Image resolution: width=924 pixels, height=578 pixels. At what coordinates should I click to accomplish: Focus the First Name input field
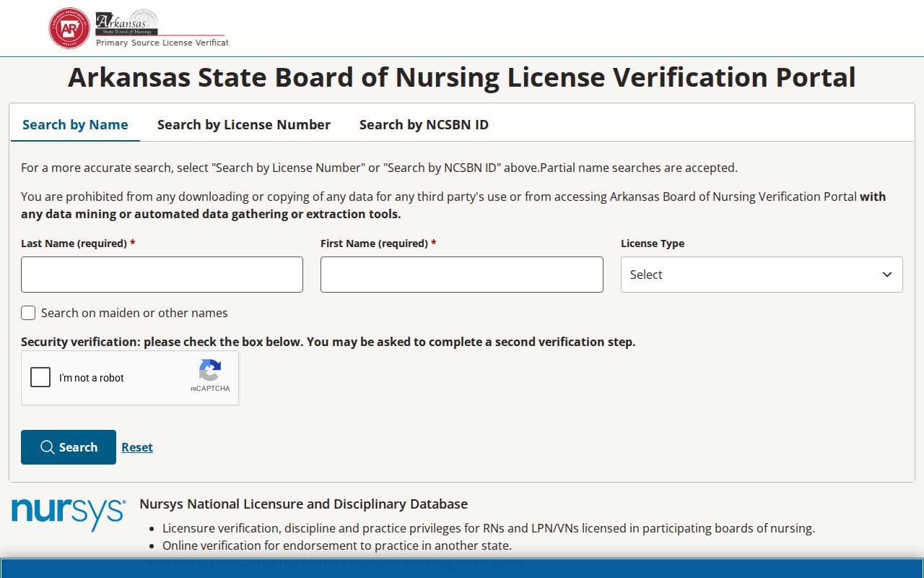tap(462, 275)
